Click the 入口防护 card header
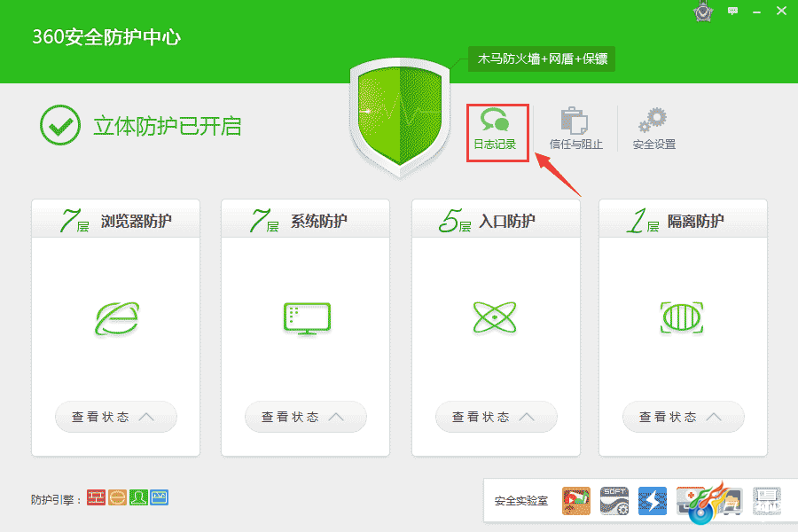The height and width of the screenshot is (532, 798). (x=496, y=219)
